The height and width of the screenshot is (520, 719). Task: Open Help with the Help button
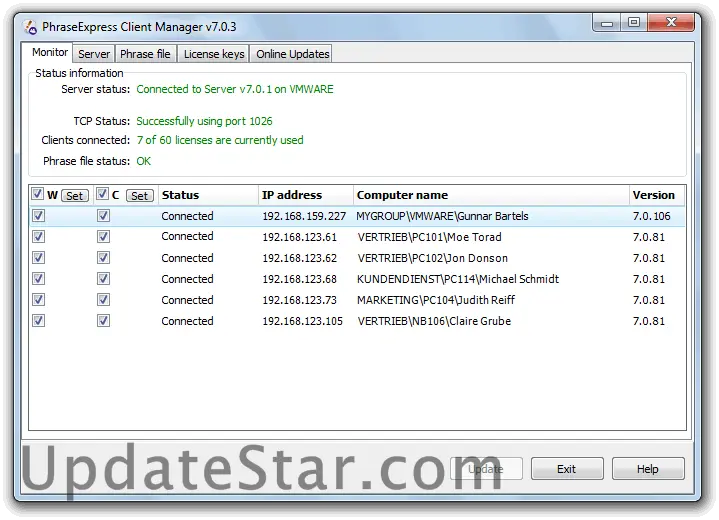[647, 469]
